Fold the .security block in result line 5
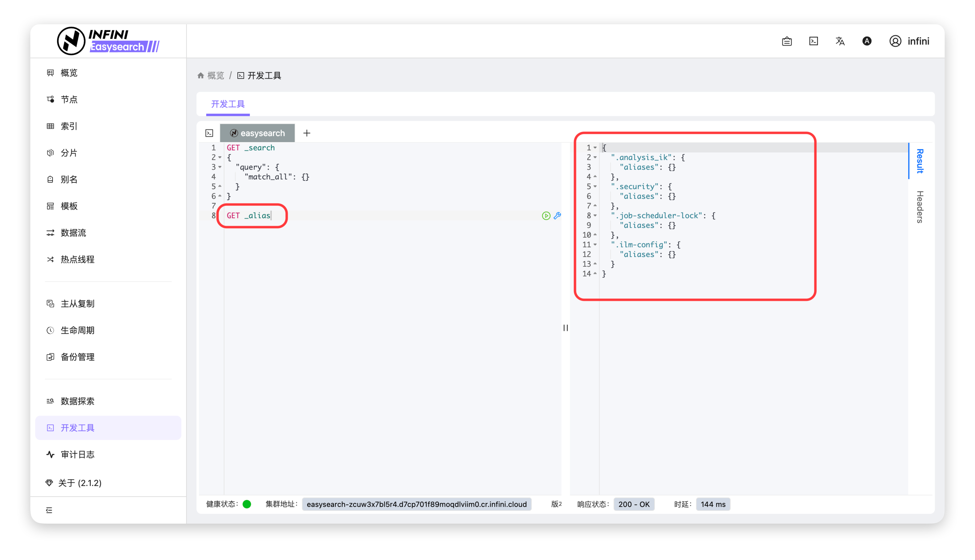The height and width of the screenshot is (560, 975). tap(595, 187)
